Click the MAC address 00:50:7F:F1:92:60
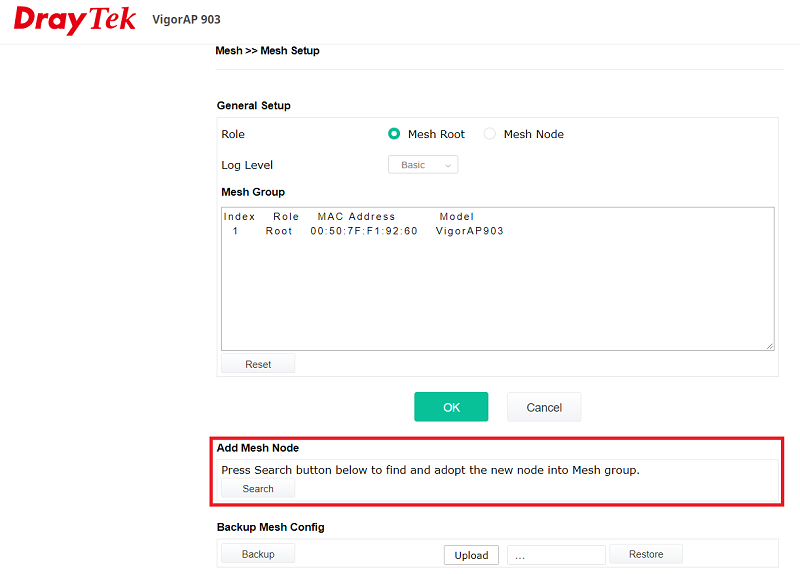The image size is (800, 574). click(x=364, y=231)
